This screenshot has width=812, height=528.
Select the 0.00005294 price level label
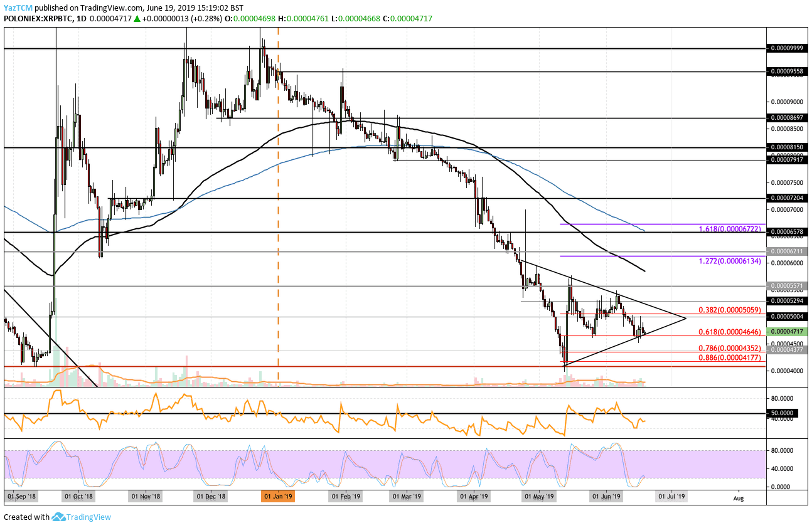point(788,301)
